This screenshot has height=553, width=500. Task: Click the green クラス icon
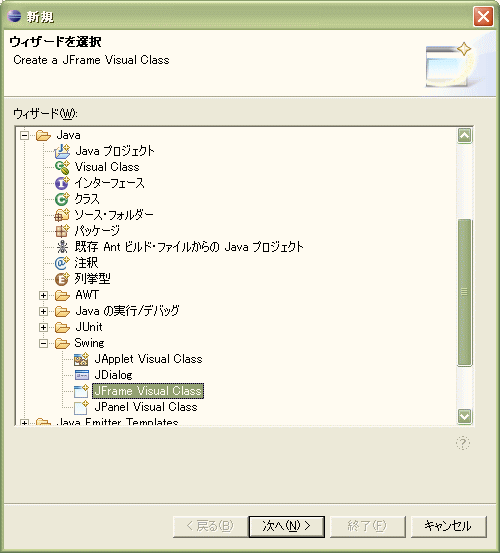pos(62,199)
